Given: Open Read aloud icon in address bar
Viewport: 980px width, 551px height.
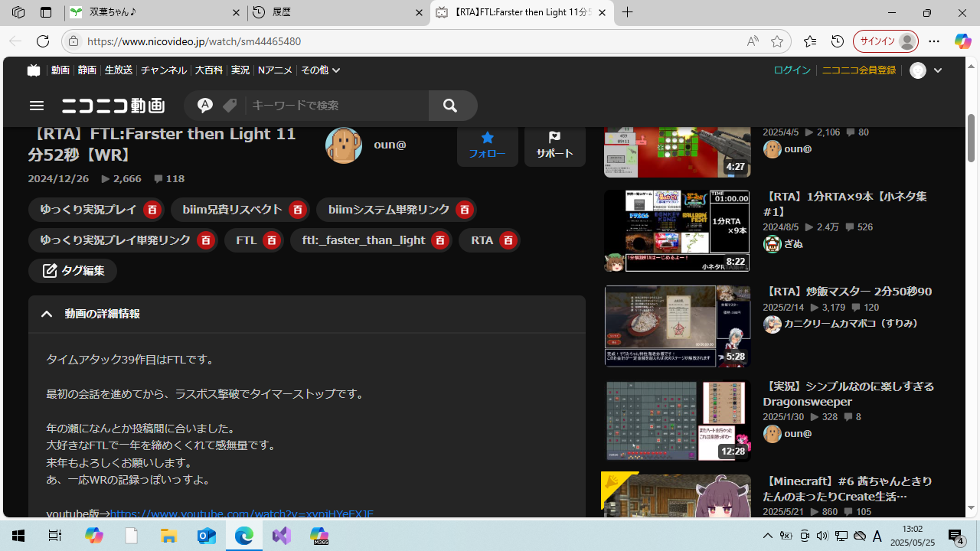Looking at the screenshot, I should tap(753, 41).
